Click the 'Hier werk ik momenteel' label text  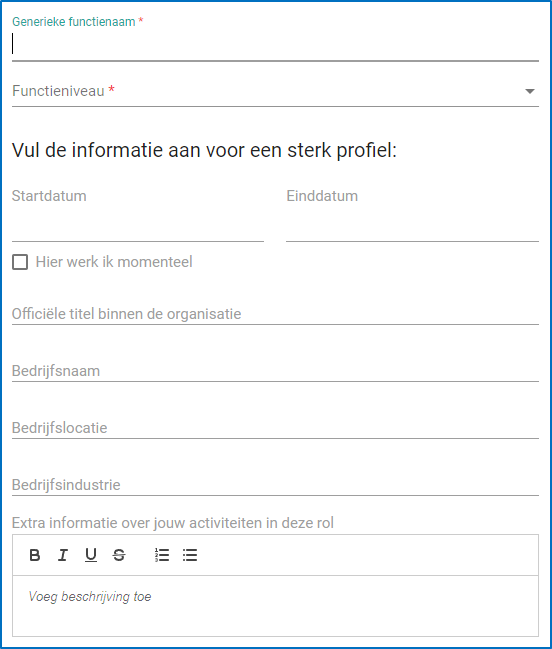click(x=114, y=262)
